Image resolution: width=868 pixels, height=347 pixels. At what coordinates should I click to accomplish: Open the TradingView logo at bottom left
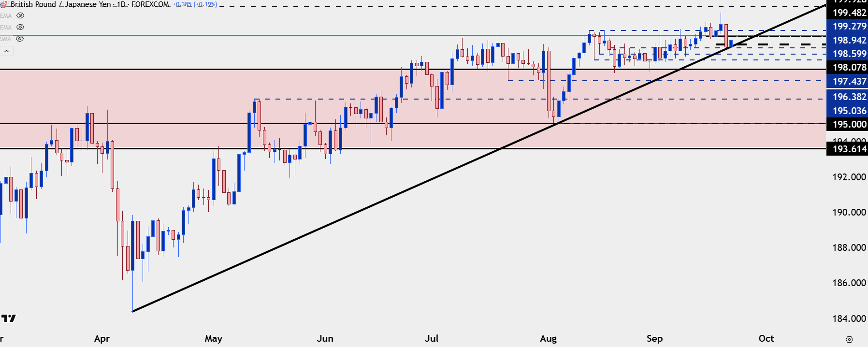(8, 318)
